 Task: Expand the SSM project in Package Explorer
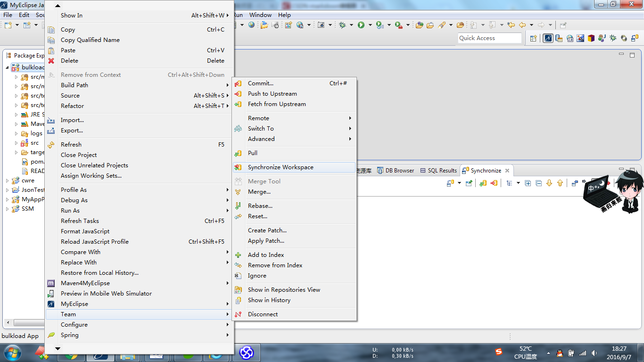8,209
